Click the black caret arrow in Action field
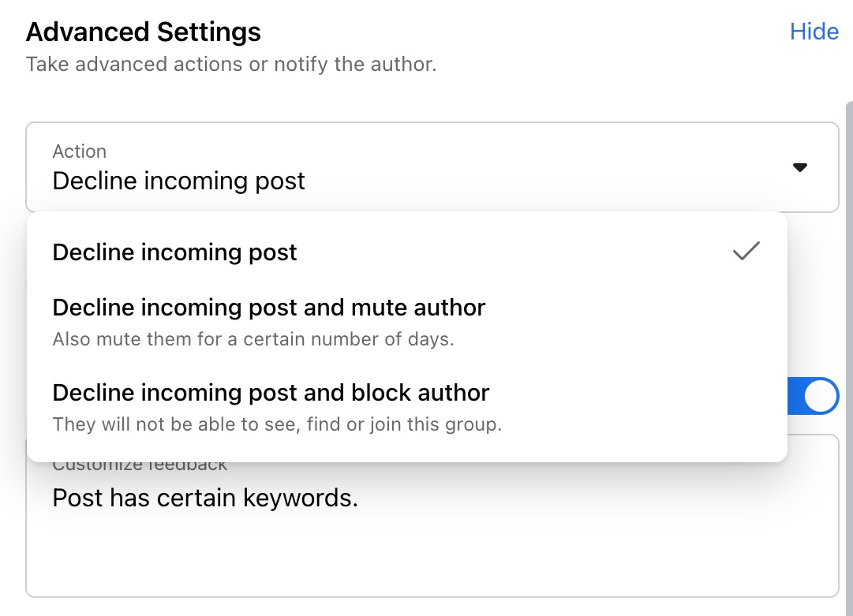The image size is (853, 616). (x=799, y=167)
